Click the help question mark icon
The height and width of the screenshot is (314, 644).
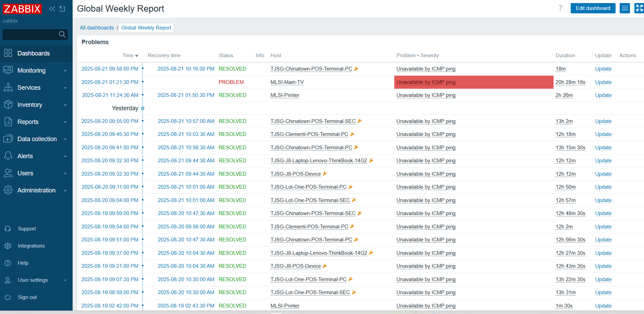click(x=560, y=8)
